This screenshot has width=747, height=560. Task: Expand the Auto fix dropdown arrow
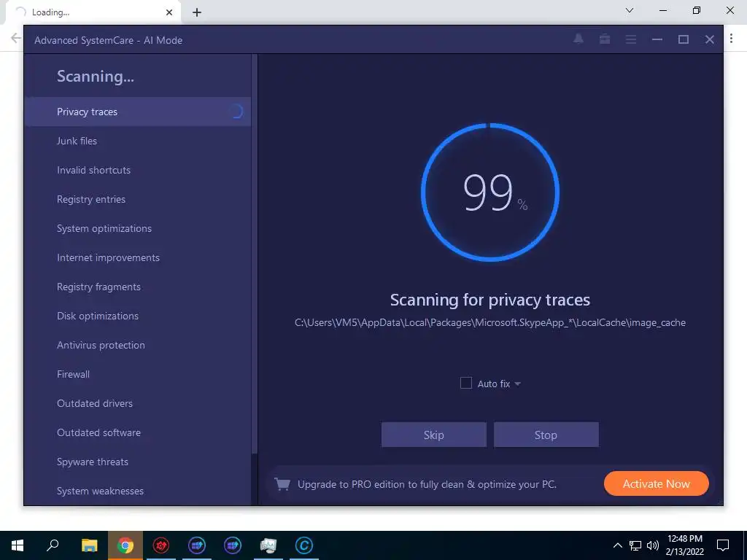click(x=518, y=384)
